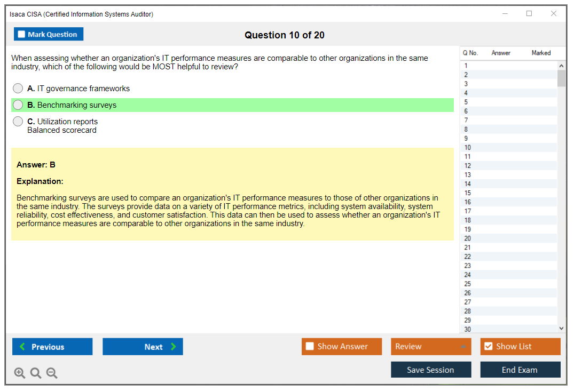Maximize the exam window

[x=529, y=14]
